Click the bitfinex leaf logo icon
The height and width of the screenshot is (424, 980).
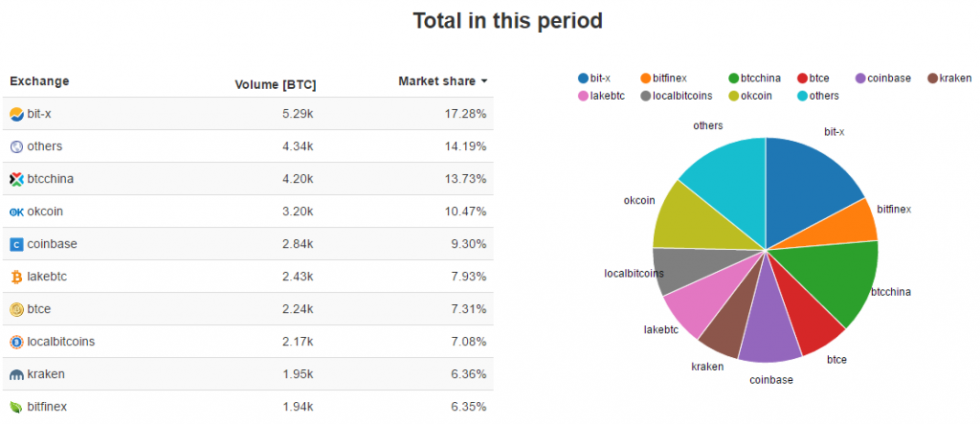(x=16, y=407)
